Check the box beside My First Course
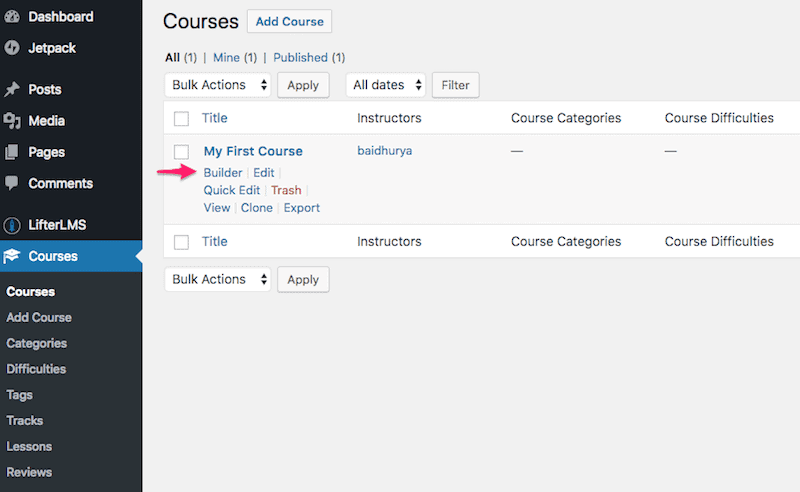Viewport: 800px width, 492px height. [x=181, y=152]
